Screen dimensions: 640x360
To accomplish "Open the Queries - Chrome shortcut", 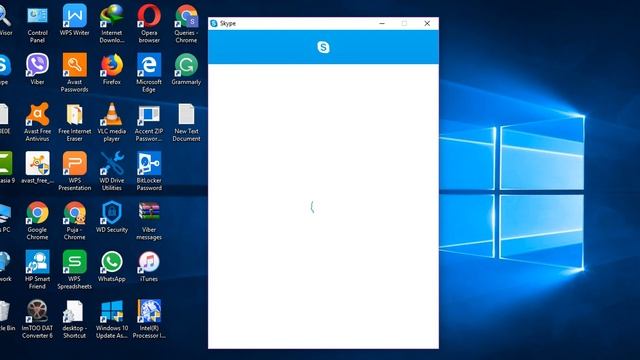I will click(187, 17).
